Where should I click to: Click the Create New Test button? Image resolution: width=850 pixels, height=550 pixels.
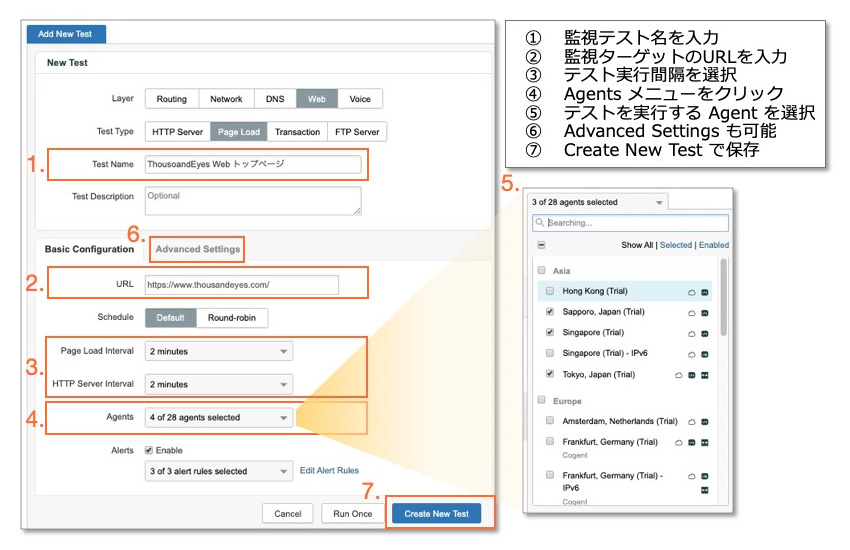436,514
